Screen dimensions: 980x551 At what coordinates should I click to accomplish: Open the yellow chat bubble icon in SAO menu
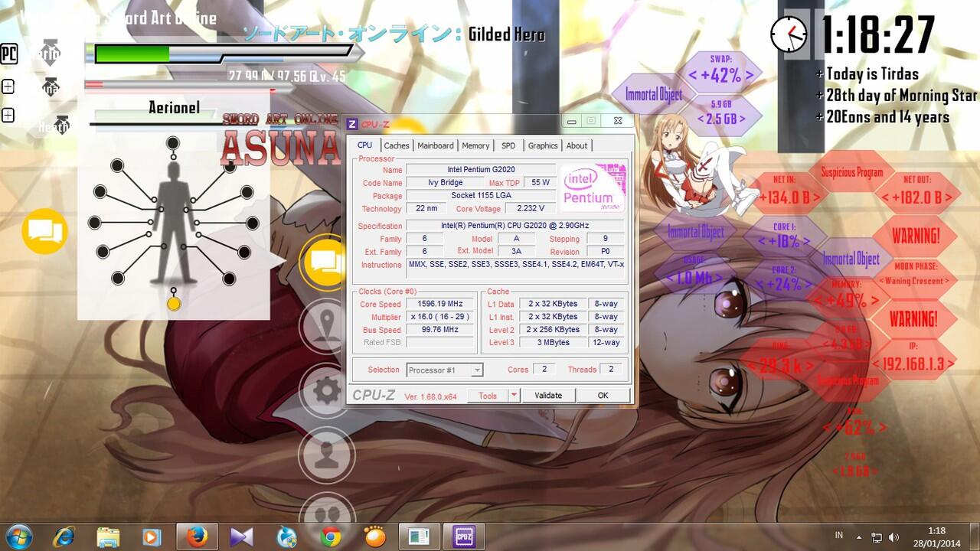pos(326,262)
